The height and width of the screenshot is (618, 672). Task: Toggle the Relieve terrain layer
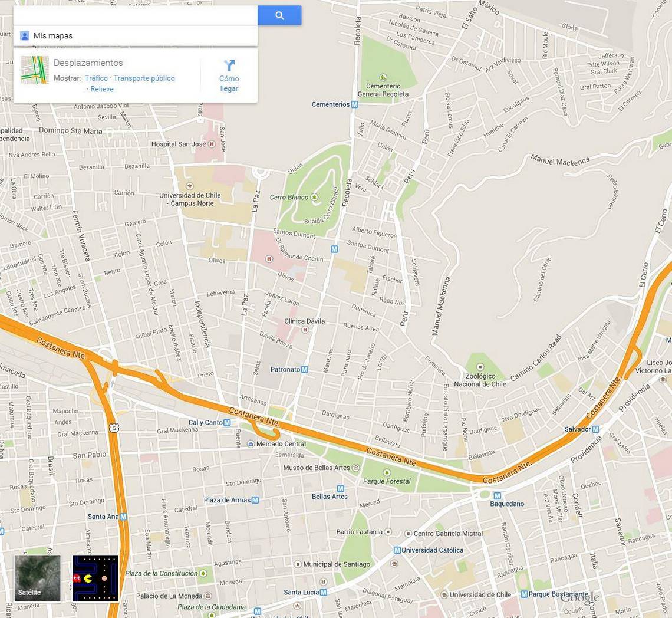102,89
